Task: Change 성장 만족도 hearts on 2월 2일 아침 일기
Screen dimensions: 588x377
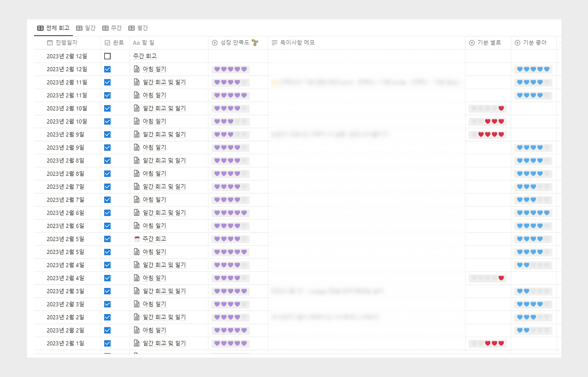Action: [231, 330]
